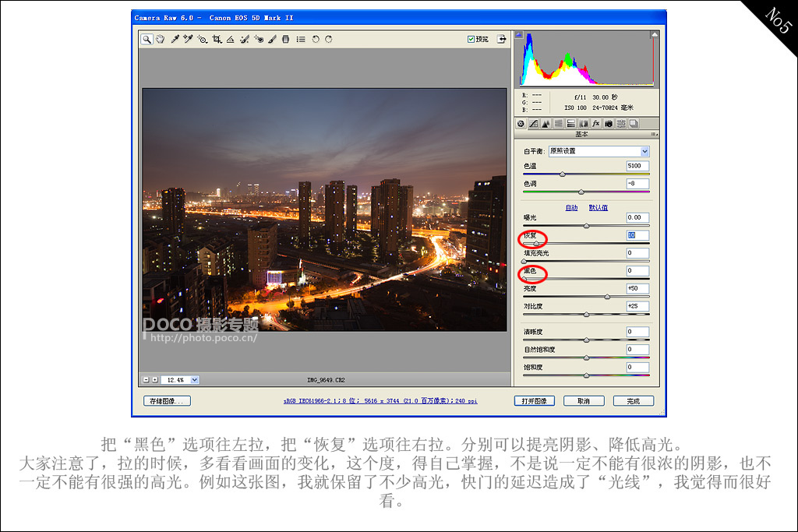
Task: Choose the Color Sampler tool
Action: [x=189, y=39]
